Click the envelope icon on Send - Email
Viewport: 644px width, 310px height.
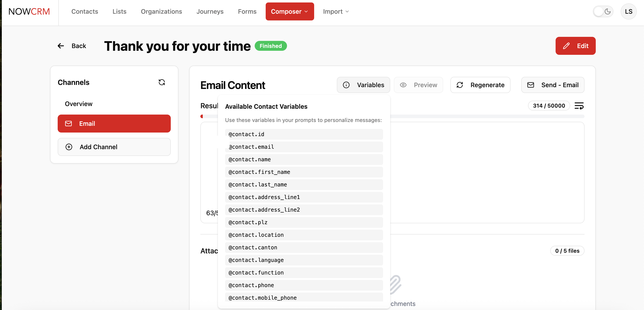tap(531, 85)
